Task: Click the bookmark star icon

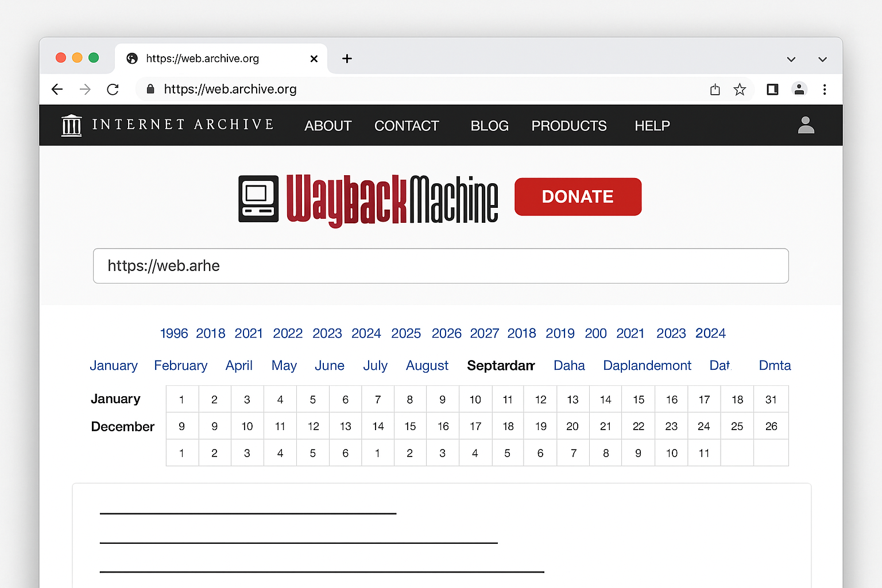Action: pyautogui.click(x=740, y=89)
